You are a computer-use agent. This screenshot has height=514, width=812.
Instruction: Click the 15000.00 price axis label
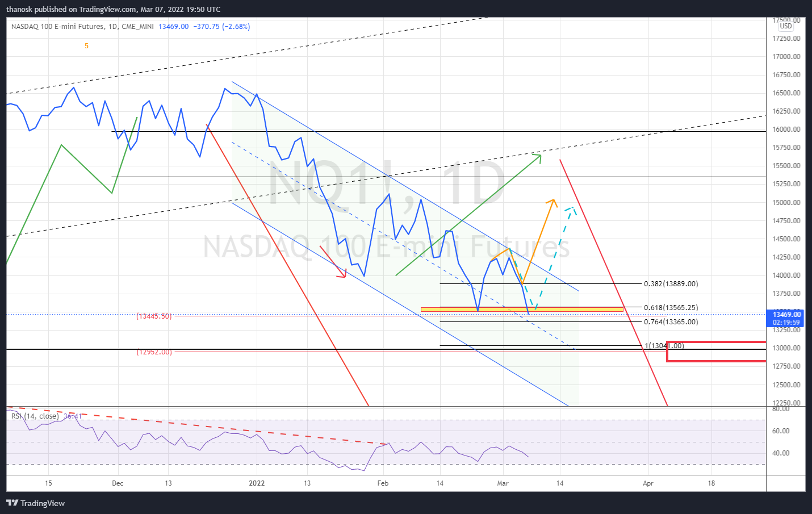(x=786, y=203)
